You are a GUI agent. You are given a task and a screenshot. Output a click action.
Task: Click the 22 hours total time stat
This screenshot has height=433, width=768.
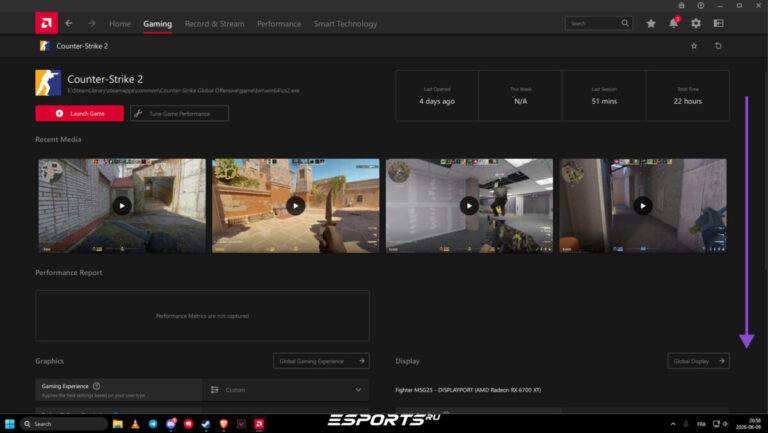pyautogui.click(x=688, y=96)
